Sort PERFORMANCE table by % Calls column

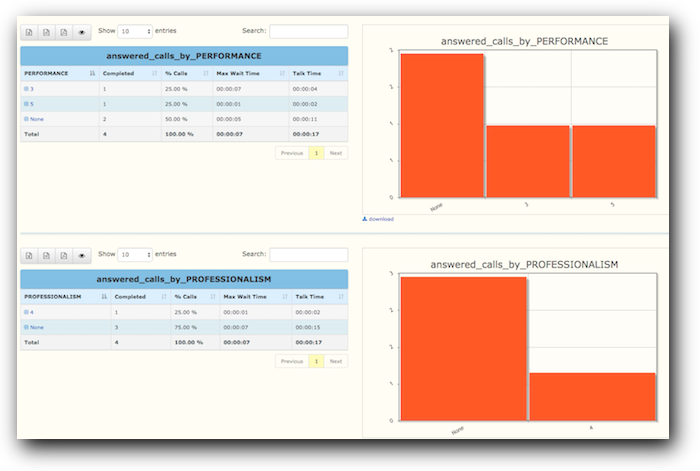[x=187, y=73]
